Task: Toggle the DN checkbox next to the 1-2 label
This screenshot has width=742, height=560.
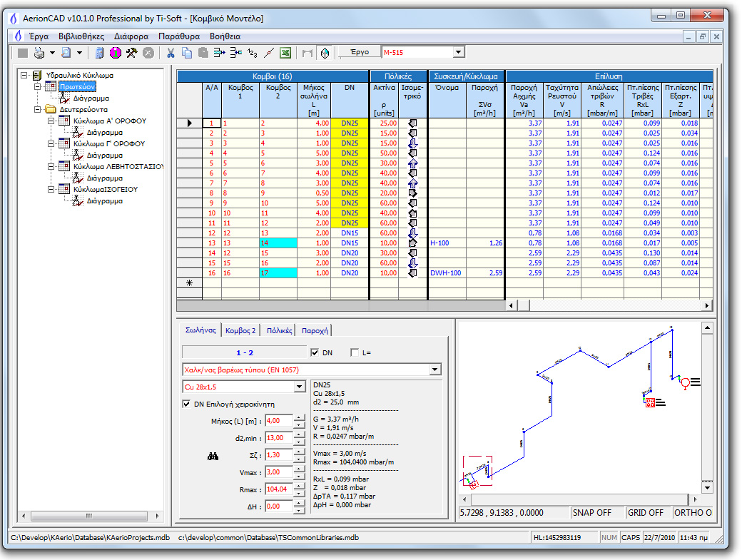Action: [315, 352]
